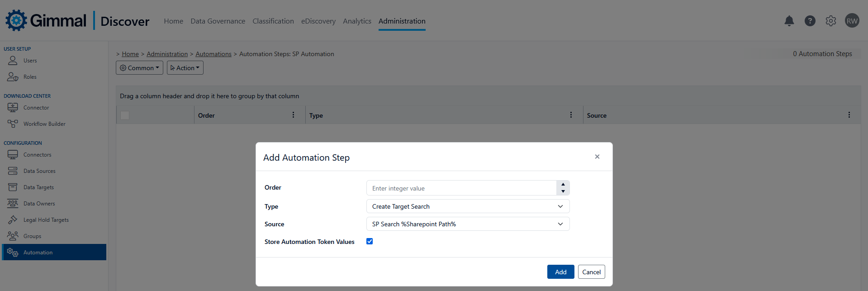Viewport: 868px width, 291px height.
Task: Switch to the eDiscovery tab
Action: point(318,21)
